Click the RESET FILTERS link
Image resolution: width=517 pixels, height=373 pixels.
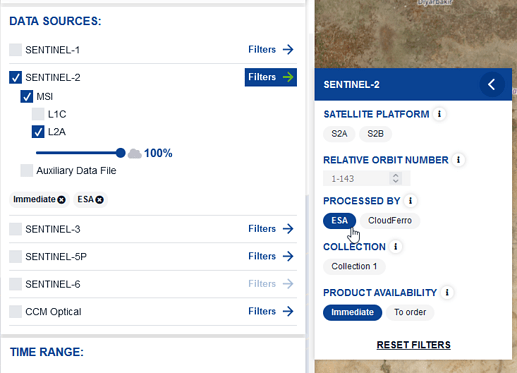(413, 345)
